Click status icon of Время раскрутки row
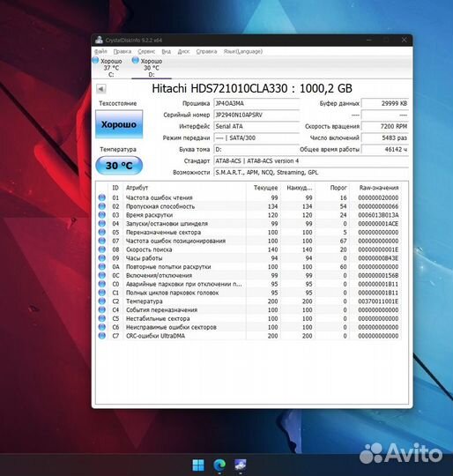The width and height of the screenshot is (453, 476). coord(102,215)
